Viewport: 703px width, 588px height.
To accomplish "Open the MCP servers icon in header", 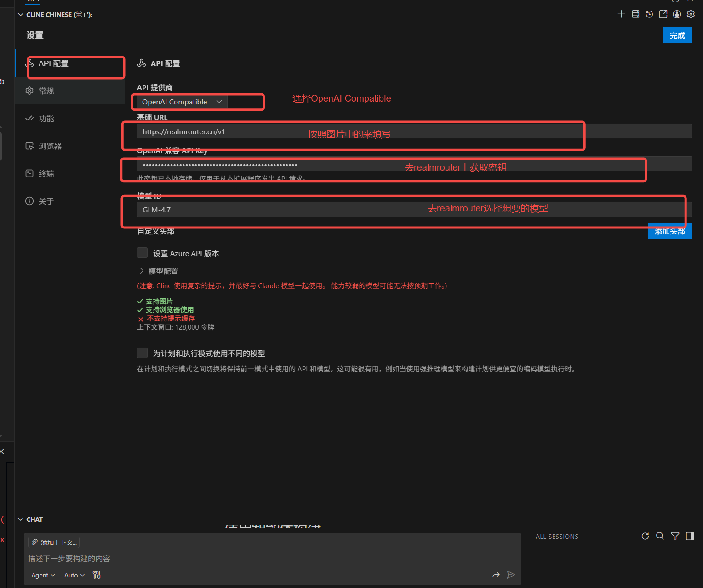I will (635, 14).
